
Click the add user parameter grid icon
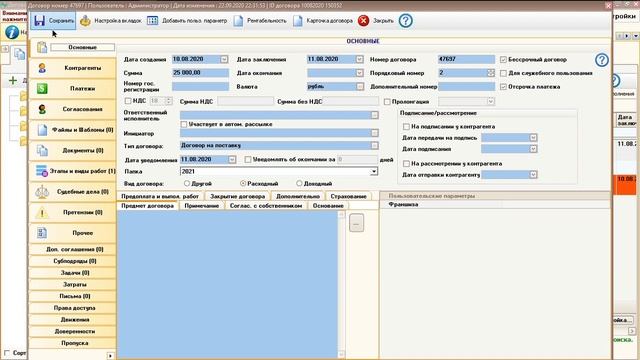[x=152, y=20]
